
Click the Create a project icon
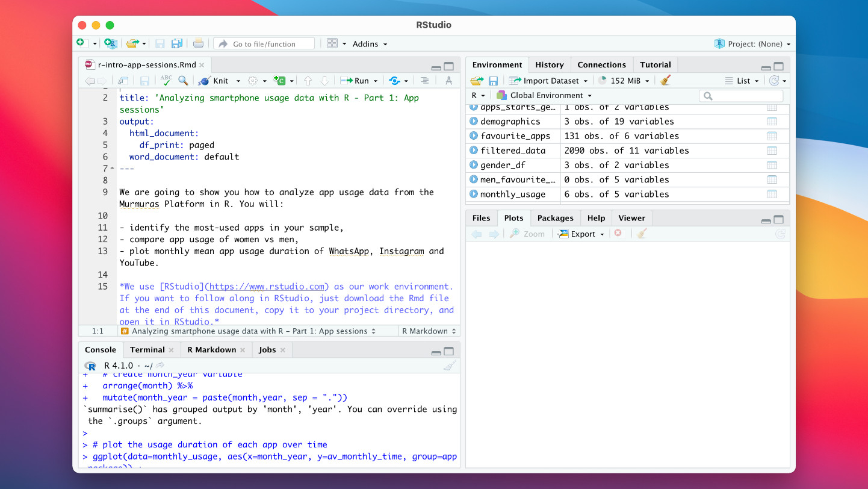click(110, 43)
